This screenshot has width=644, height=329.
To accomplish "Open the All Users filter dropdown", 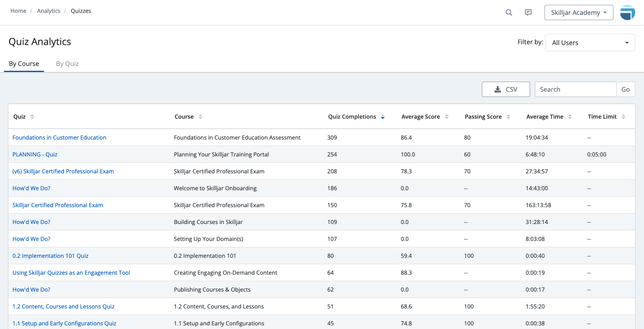I will click(590, 43).
